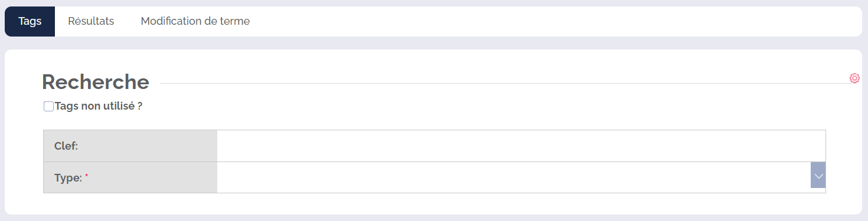Image resolution: width=868 pixels, height=221 pixels.
Task: Click blank area below the Type row
Action: click(434, 203)
